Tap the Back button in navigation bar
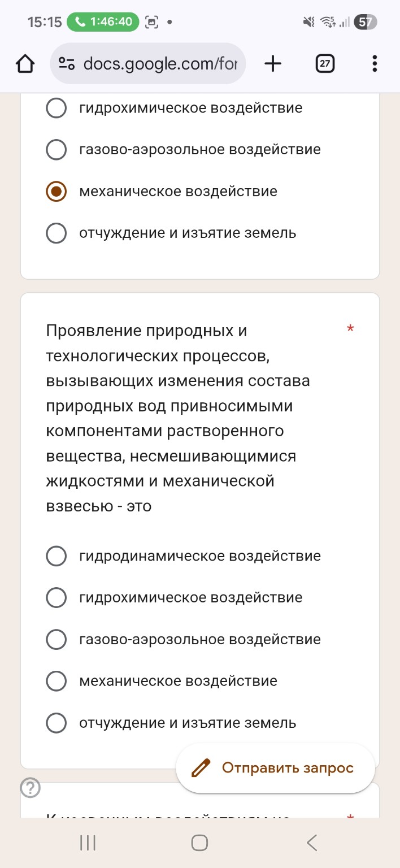The height and width of the screenshot is (868, 400). [311, 842]
